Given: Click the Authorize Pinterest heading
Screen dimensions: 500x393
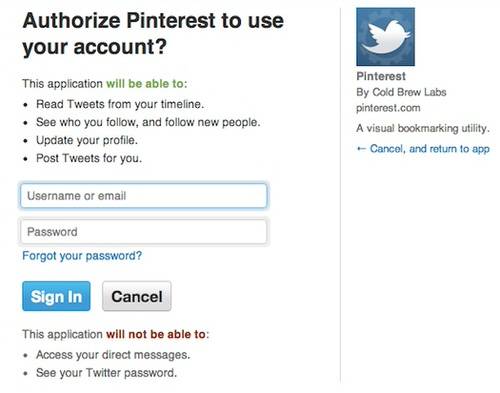Looking at the screenshot, I should (x=153, y=33).
